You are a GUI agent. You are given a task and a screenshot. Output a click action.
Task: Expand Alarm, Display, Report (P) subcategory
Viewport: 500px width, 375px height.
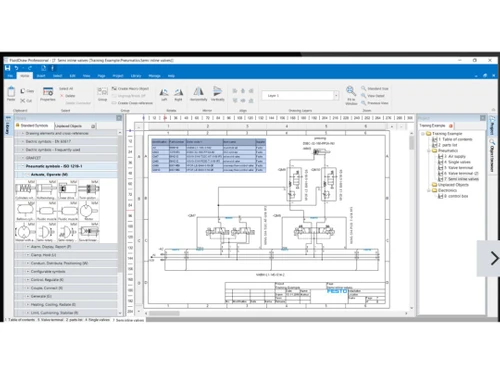[66, 247]
